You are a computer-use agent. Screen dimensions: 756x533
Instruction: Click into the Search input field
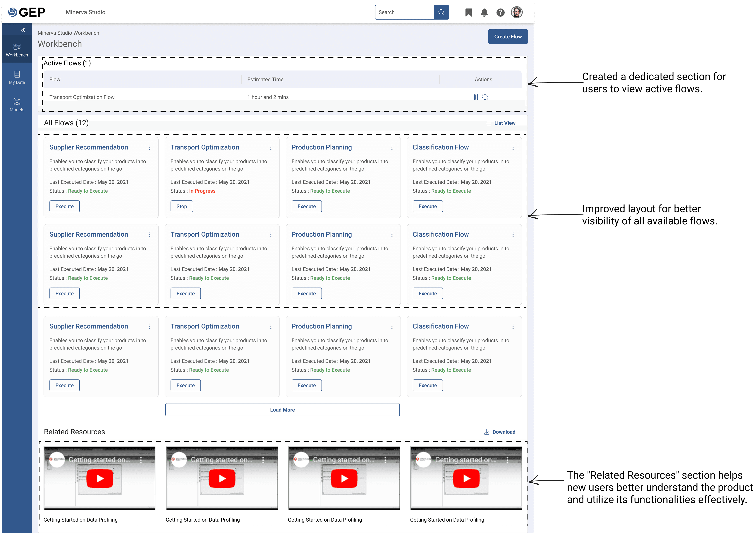point(404,12)
